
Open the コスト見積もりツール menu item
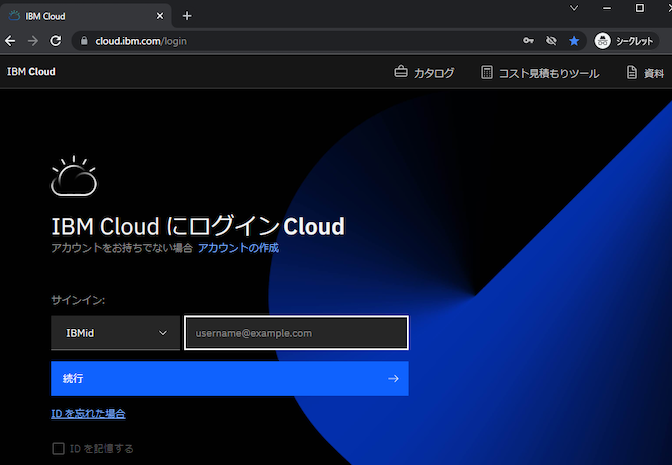click(x=539, y=72)
